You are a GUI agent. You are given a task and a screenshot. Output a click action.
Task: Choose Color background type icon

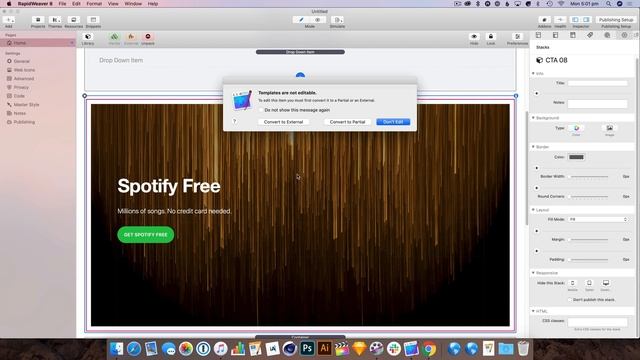coord(576,128)
